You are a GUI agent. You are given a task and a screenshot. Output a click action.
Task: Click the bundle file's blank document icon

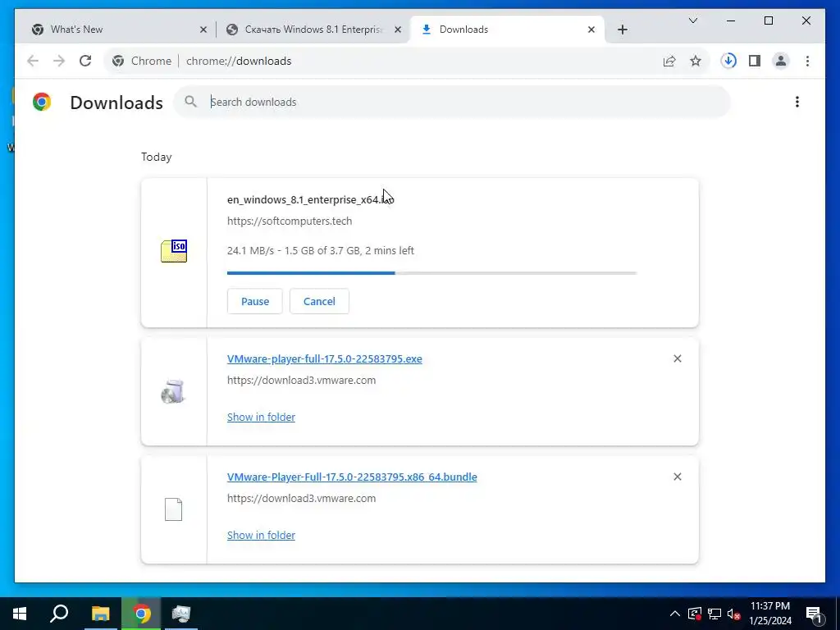coord(173,509)
